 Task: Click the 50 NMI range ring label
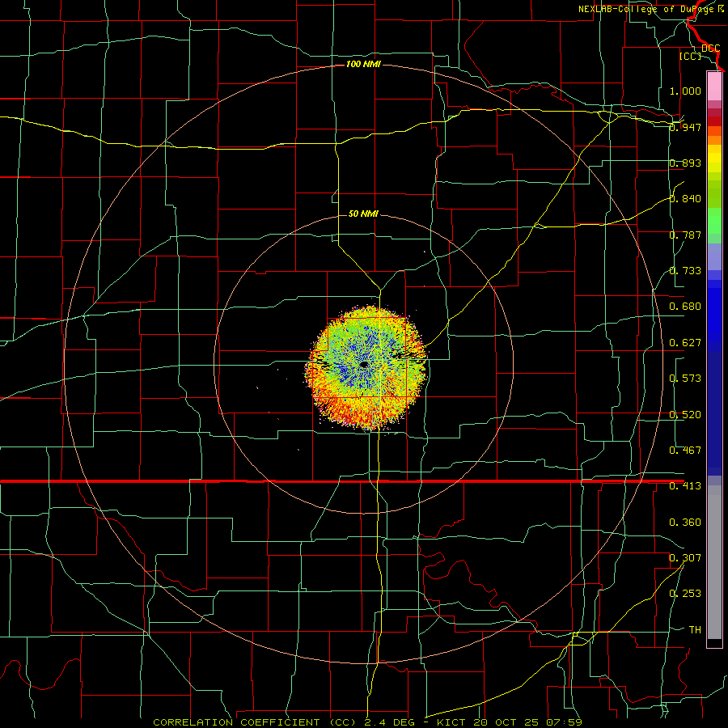(x=363, y=214)
